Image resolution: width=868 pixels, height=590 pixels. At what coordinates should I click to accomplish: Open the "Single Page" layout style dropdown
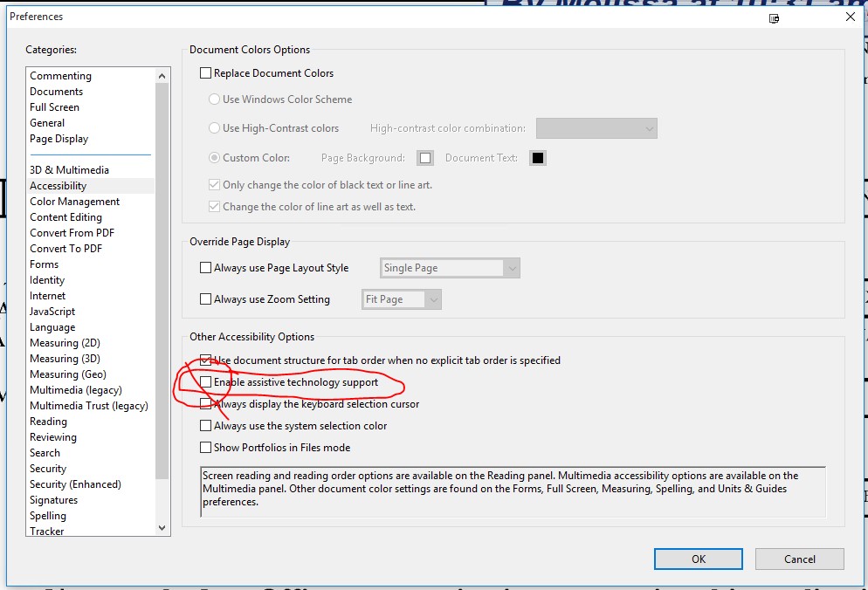coord(513,268)
